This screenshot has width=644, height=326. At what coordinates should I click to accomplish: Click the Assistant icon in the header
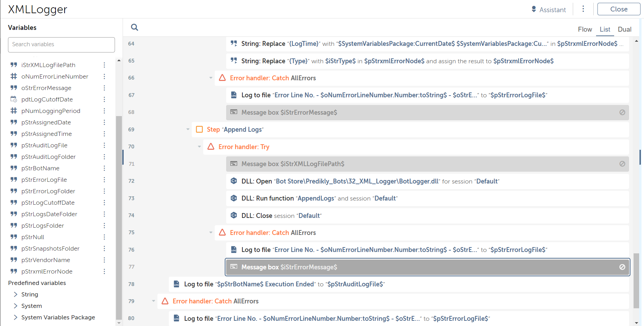click(534, 9)
